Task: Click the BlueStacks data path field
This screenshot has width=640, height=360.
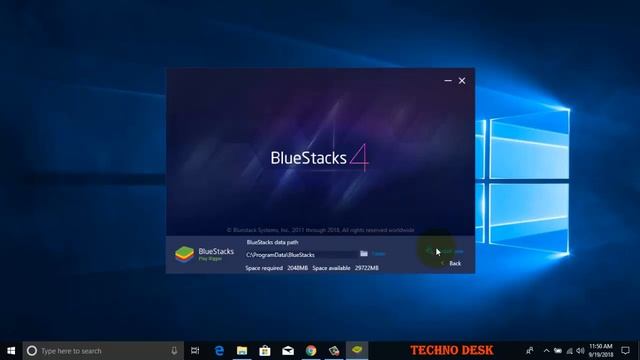Action: (x=301, y=255)
